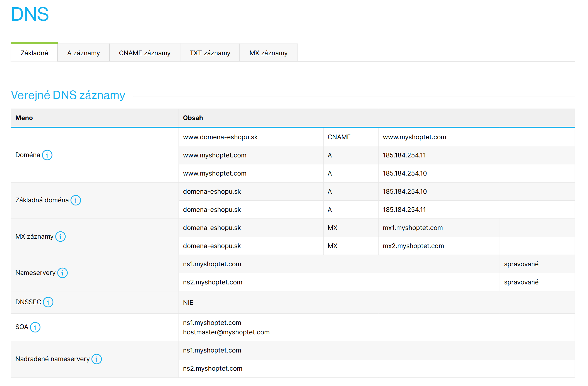Switch to the Základné tab
The height and width of the screenshot is (386, 588).
click(x=34, y=52)
